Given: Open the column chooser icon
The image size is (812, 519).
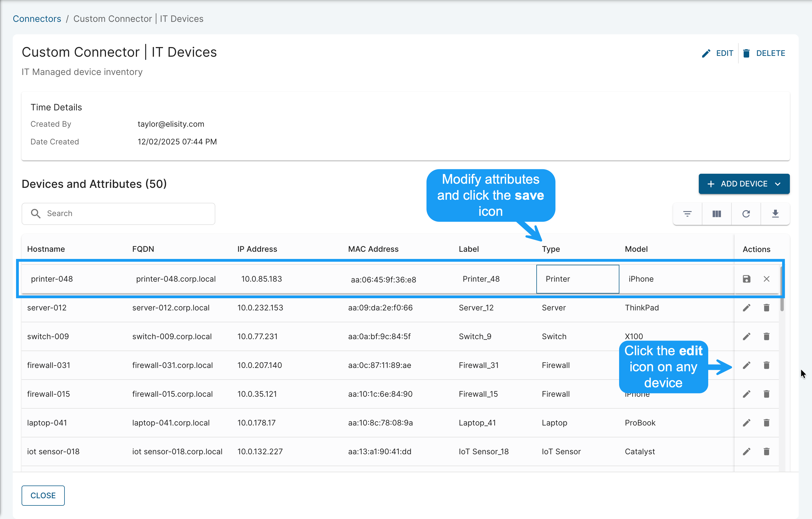Looking at the screenshot, I should (x=717, y=214).
